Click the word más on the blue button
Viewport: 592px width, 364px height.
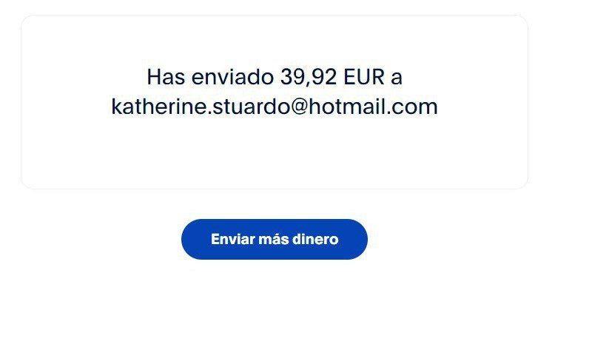click(x=274, y=240)
